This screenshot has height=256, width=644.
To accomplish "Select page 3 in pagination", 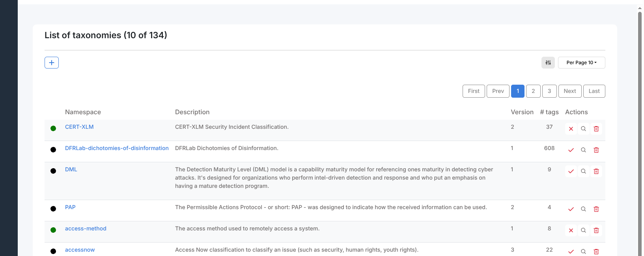I will coord(549,91).
